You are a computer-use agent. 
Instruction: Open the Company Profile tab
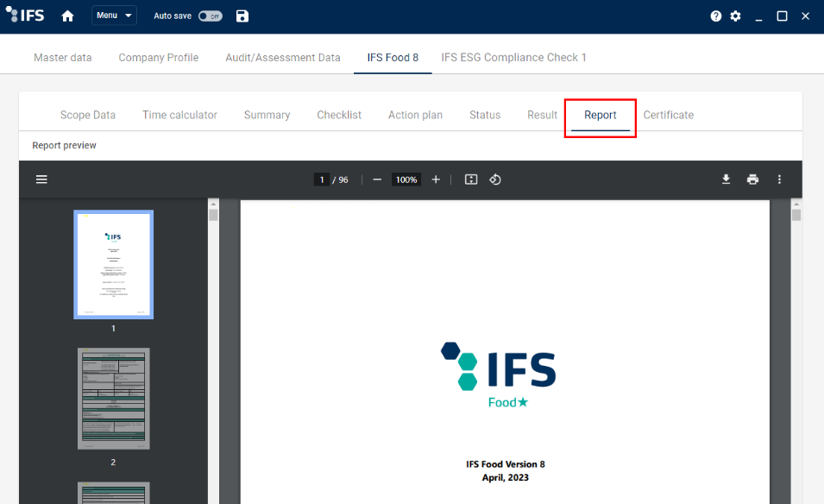pyautogui.click(x=159, y=57)
